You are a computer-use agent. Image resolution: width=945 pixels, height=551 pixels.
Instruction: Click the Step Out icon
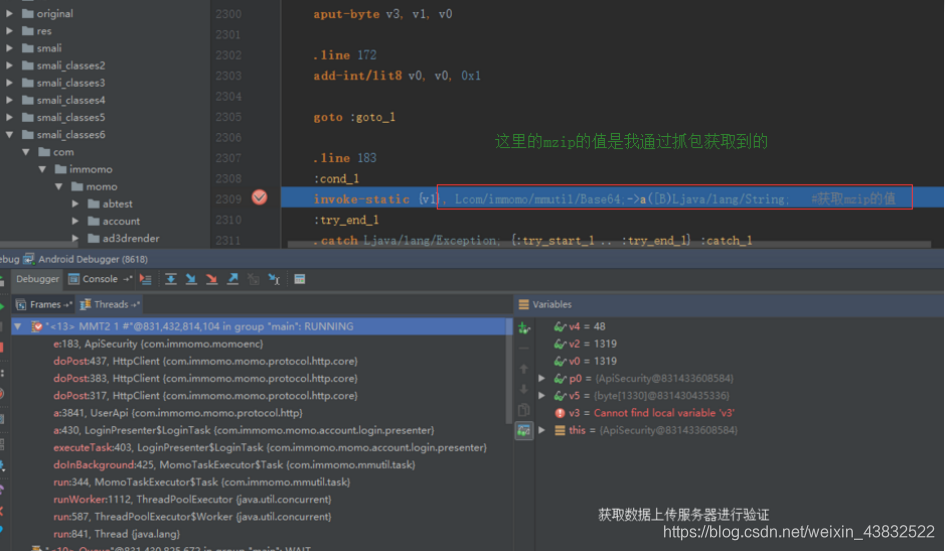point(233,279)
